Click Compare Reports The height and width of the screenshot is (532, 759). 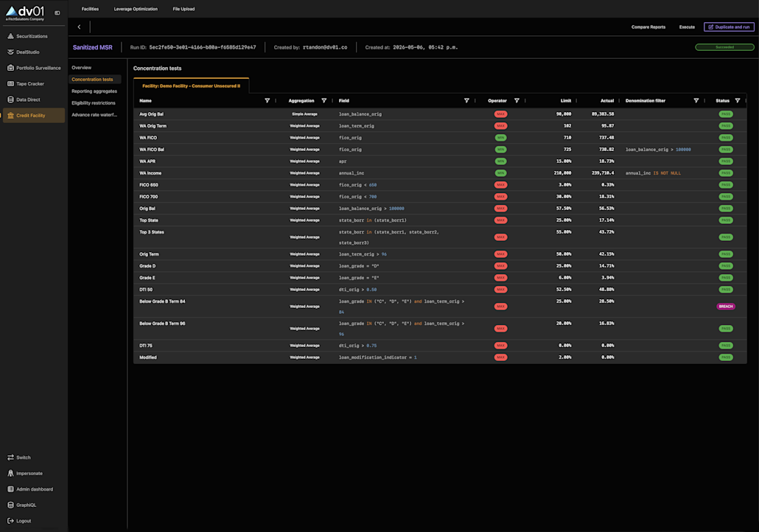(x=648, y=27)
